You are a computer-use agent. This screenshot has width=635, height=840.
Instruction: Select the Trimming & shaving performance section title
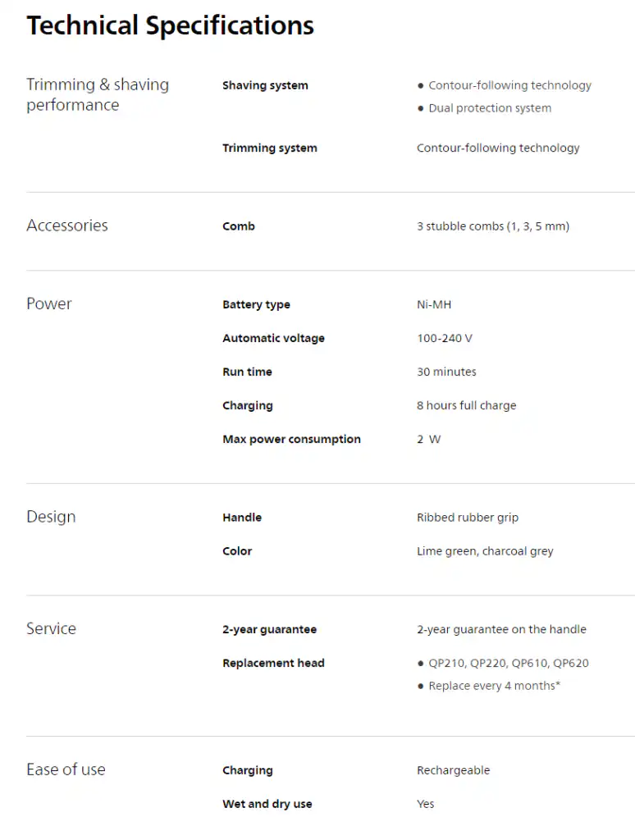tap(98, 95)
